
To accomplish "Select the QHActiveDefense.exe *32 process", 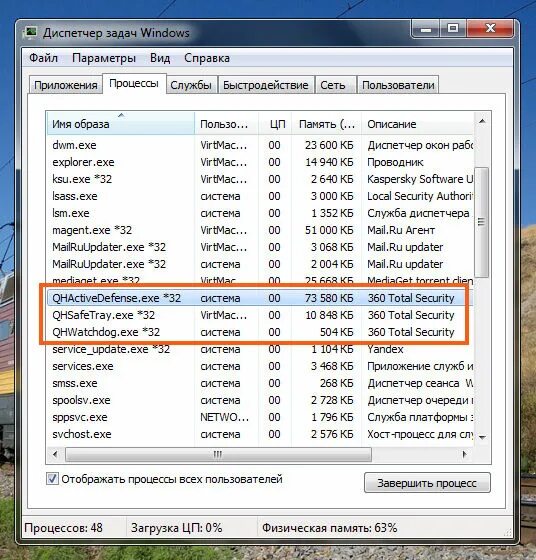I will pos(260,298).
